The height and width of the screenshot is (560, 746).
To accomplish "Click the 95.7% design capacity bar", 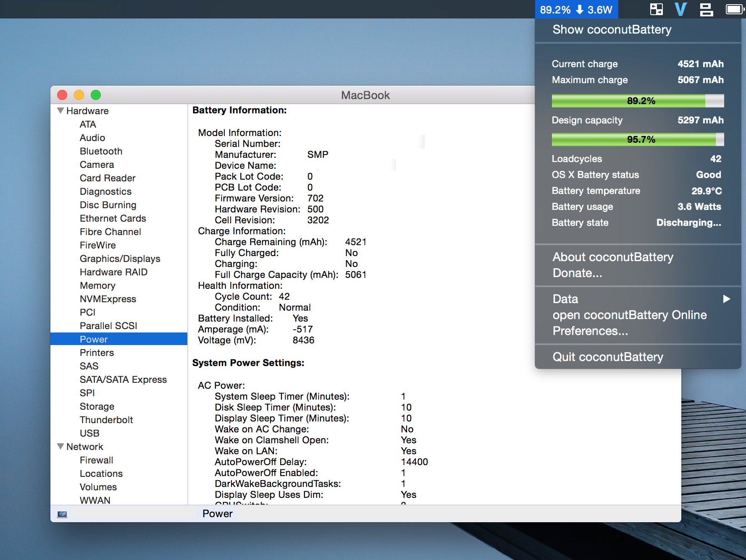I will tap(638, 139).
